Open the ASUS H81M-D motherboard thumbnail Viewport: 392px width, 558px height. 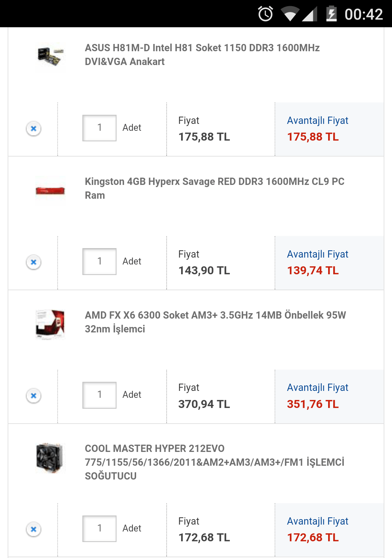(50, 57)
